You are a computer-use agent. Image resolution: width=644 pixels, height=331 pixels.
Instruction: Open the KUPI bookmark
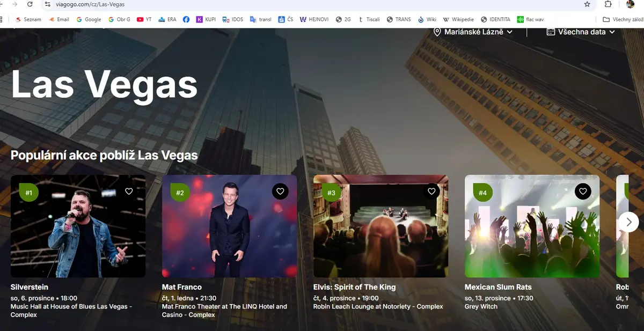[x=206, y=19]
